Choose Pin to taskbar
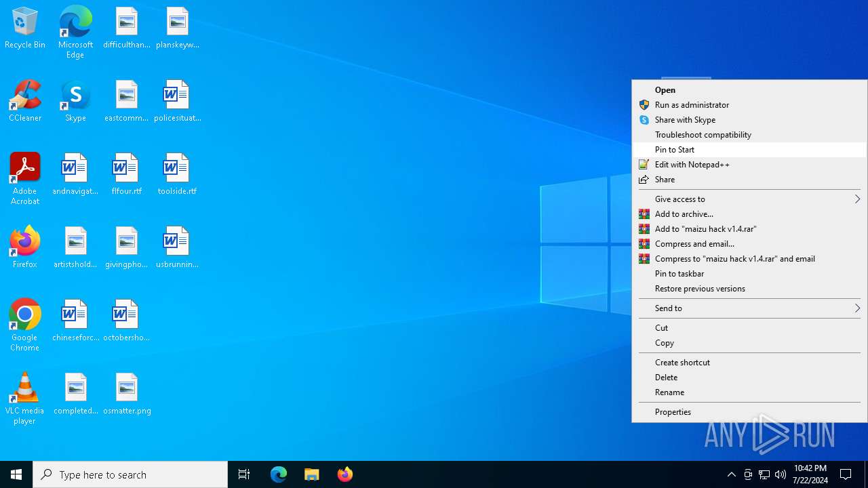 coord(749,274)
